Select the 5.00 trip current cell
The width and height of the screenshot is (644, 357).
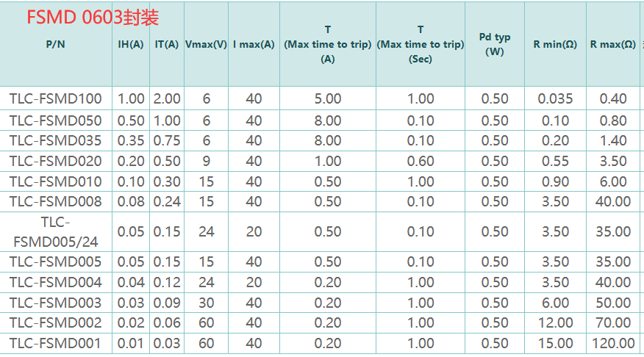(328, 98)
